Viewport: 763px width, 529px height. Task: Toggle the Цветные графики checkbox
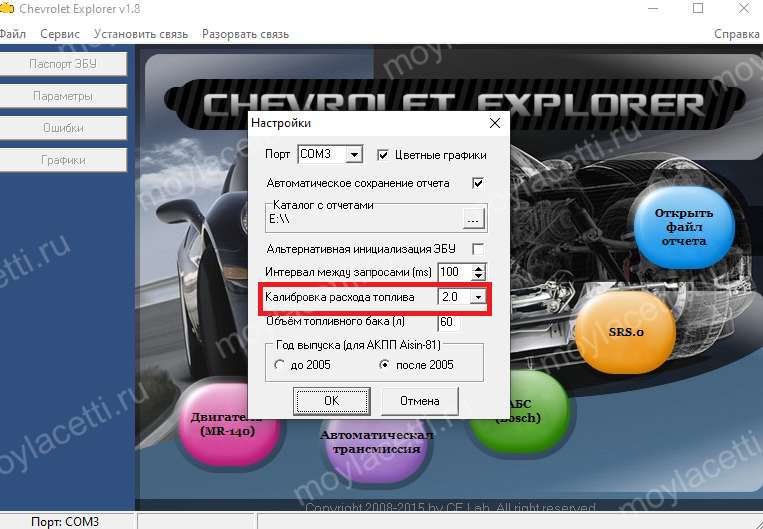(383, 155)
